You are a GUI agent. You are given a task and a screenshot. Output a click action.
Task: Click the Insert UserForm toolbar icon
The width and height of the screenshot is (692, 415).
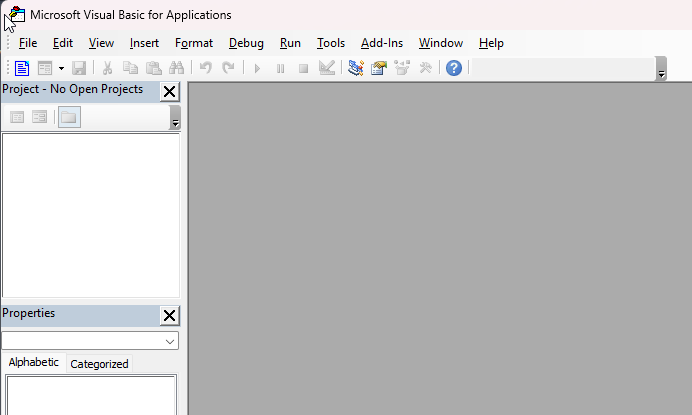click(45, 68)
